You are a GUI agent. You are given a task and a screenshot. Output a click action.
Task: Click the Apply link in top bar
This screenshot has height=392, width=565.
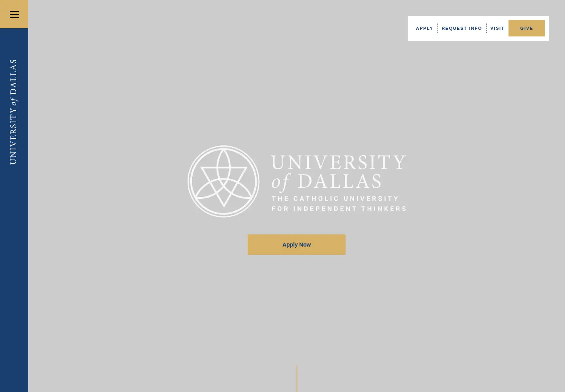pos(424,28)
